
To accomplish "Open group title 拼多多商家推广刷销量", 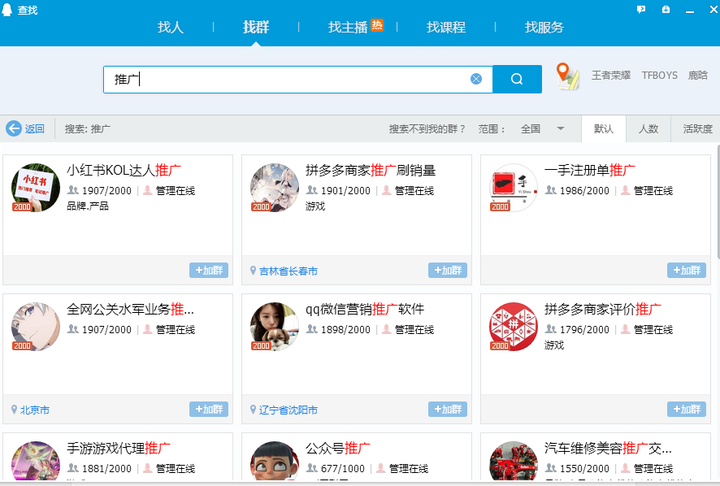I will coord(370,170).
